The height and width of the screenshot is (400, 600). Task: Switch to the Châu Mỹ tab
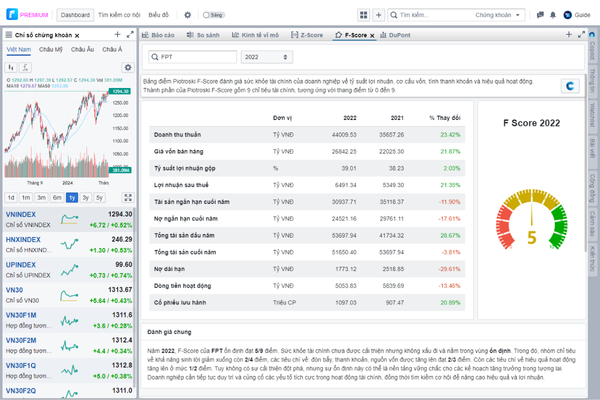point(51,49)
